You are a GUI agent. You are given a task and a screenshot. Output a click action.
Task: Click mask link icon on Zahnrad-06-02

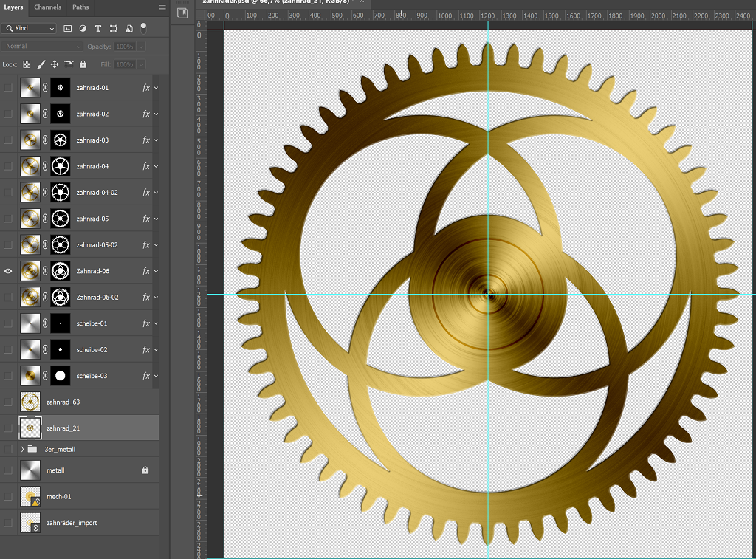pos(45,297)
